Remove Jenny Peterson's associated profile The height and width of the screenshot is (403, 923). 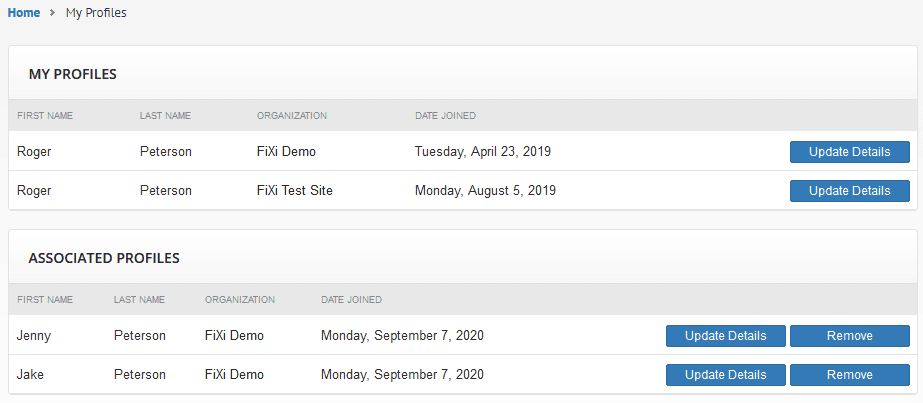pyautogui.click(x=849, y=336)
